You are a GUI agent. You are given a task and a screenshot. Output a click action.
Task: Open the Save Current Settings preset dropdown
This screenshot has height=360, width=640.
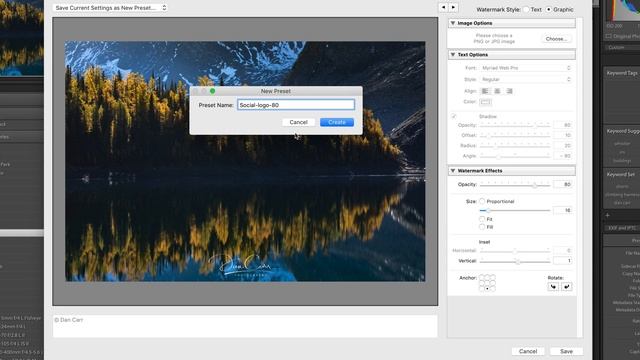coord(110,8)
